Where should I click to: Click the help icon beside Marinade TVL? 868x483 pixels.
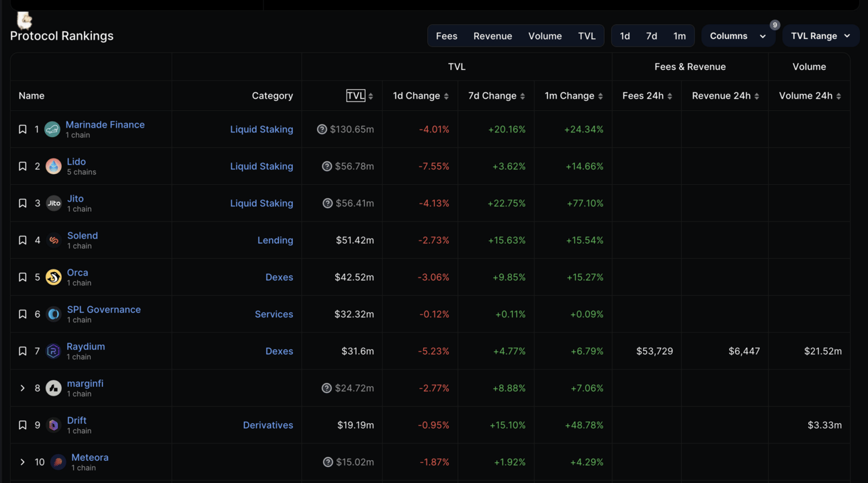point(322,129)
